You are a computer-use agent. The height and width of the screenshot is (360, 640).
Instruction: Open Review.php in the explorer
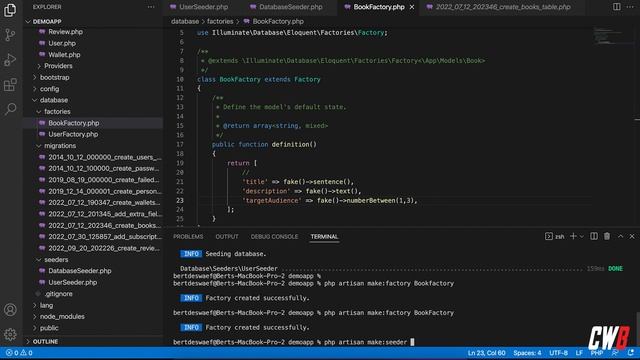(x=65, y=32)
